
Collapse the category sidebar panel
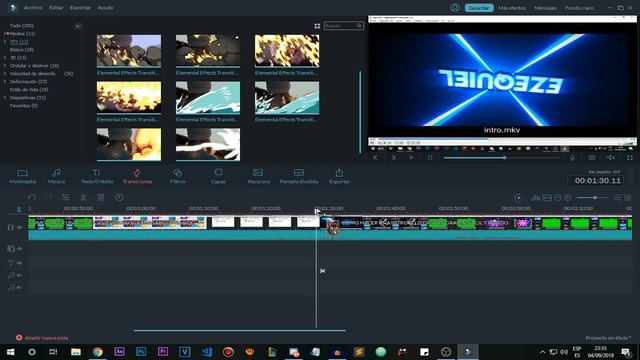pos(78,26)
